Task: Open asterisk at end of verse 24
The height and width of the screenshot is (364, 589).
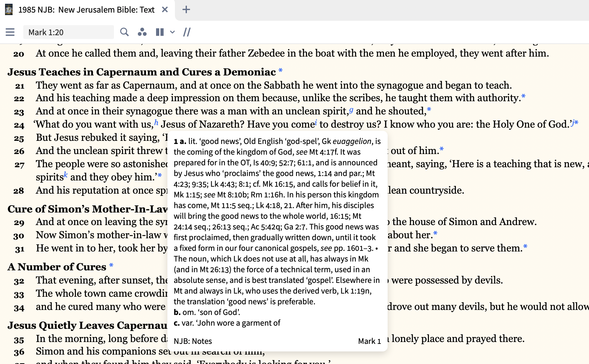Action: (x=576, y=123)
